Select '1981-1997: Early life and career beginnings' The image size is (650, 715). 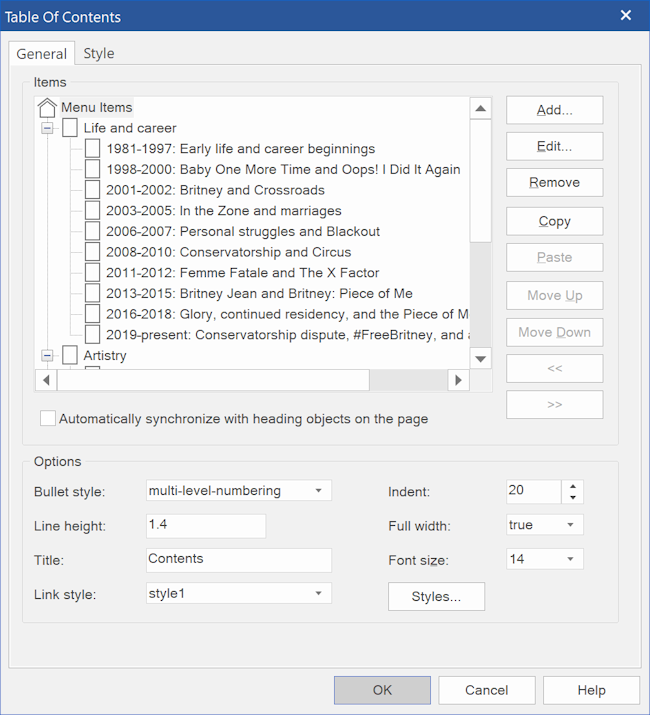coord(240,149)
